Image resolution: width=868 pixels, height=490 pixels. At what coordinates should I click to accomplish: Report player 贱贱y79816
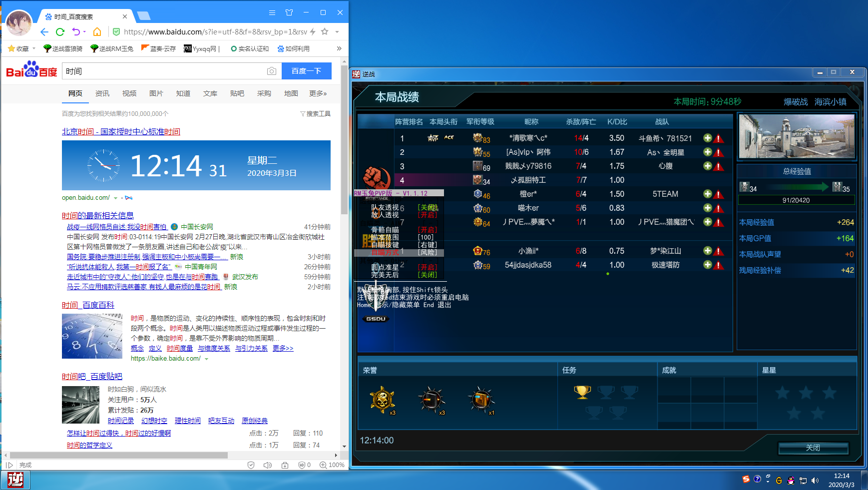[719, 166]
